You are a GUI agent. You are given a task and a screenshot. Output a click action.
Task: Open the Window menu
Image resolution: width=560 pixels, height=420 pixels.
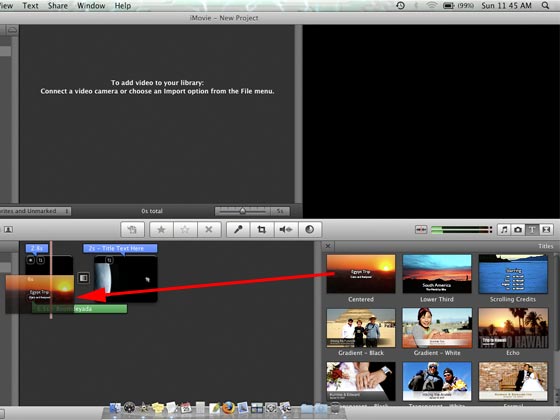(91, 6)
